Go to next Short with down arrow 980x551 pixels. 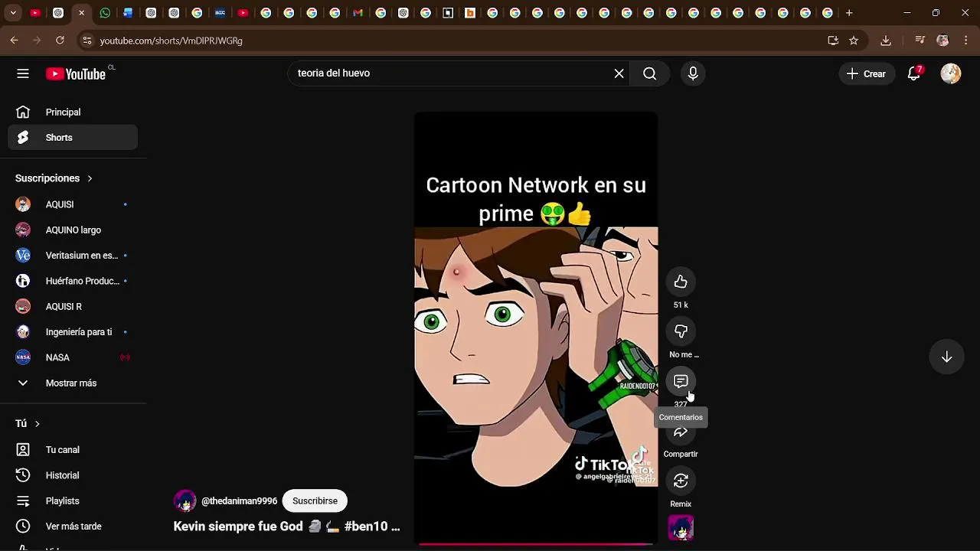click(x=946, y=357)
